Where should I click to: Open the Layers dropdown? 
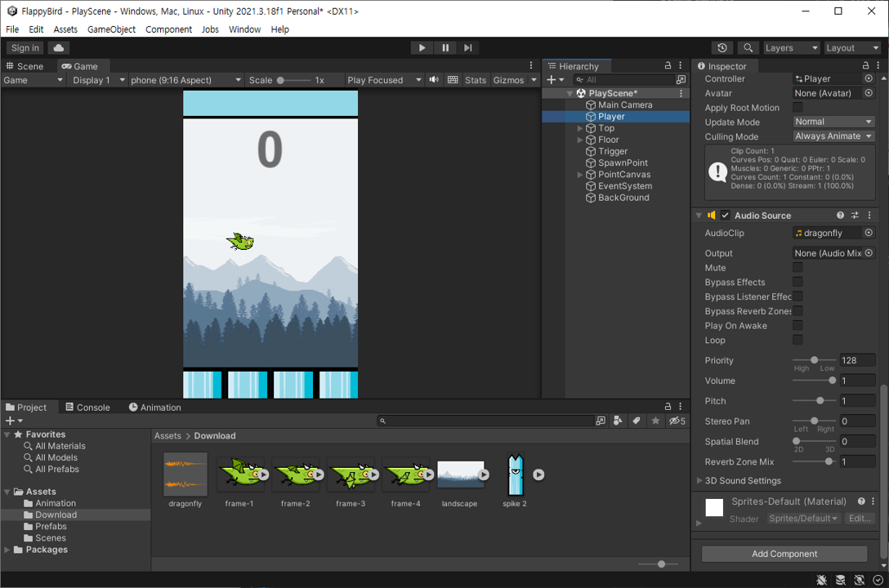tap(791, 48)
